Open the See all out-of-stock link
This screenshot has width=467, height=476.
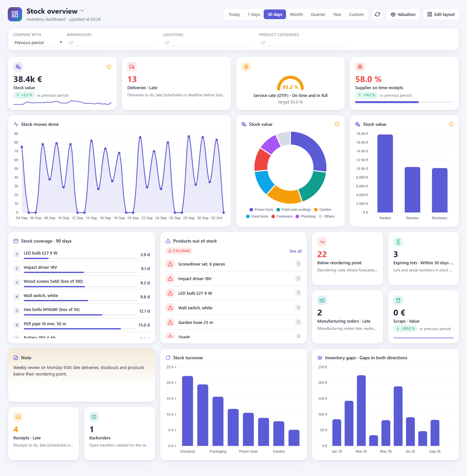[295, 251]
